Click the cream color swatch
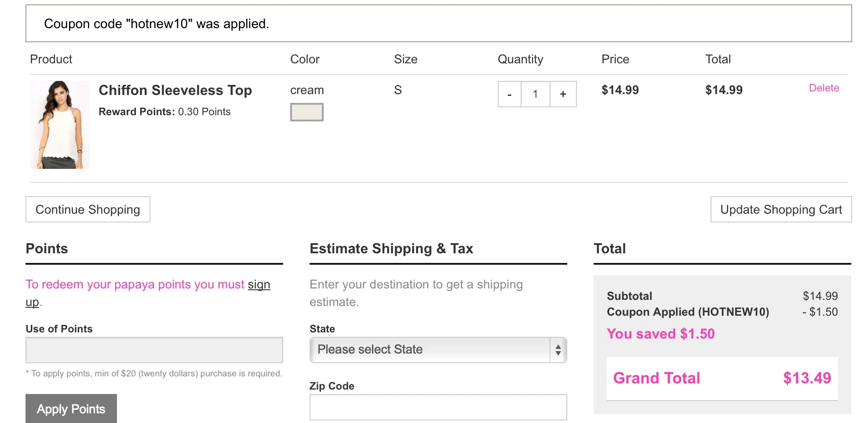868x423 pixels. click(x=307, y=112)
